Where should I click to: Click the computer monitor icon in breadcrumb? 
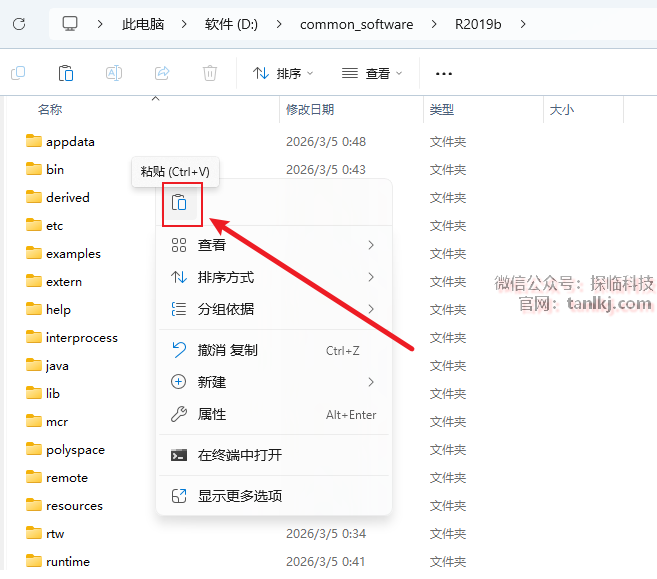pyautogui.click(x=70, y=24)
